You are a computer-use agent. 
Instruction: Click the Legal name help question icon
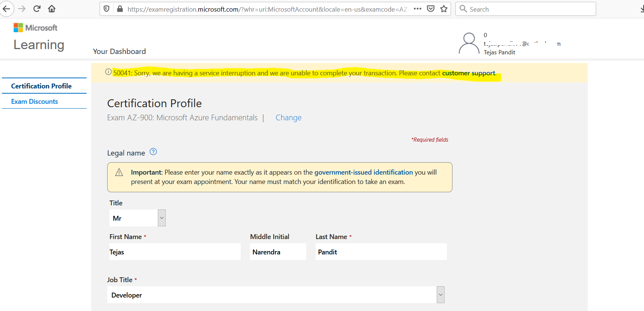point(153,152)
